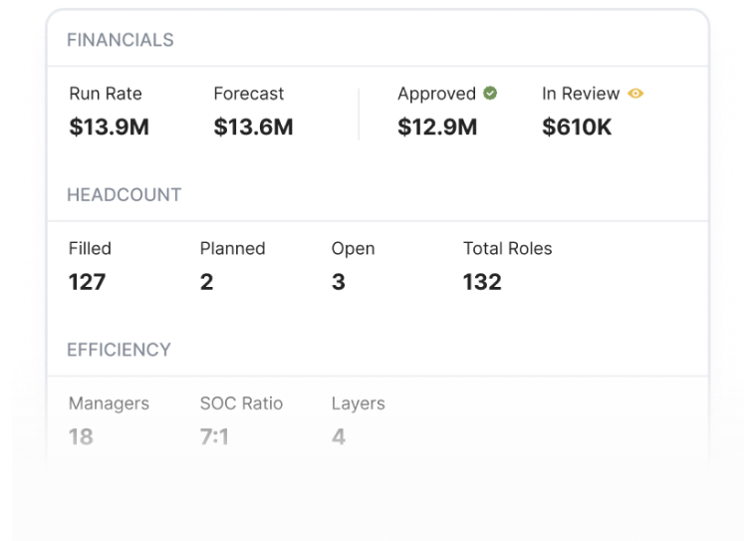756x541 pixels.
Task: Select the SOC Ratio value 7:1
Action: click(214, 436)
